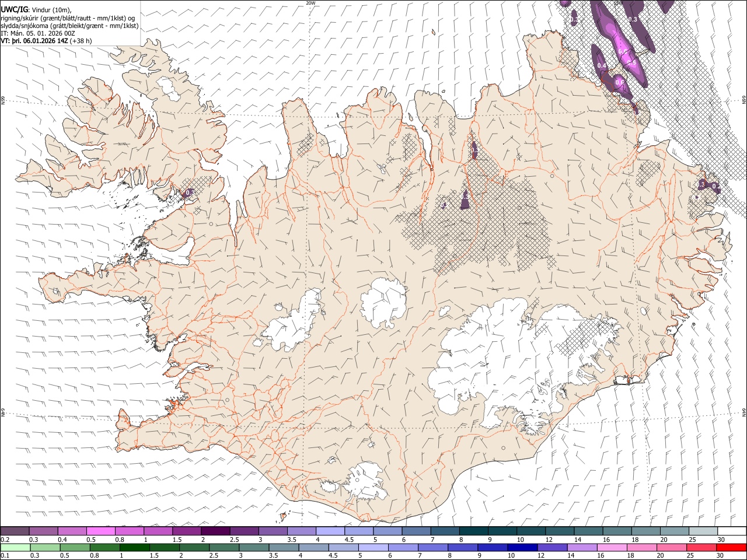The height and width of the screenshot is (560, 747).
Task: Click the snow scale swatch between 5 and 6
Action: (387, 531)
